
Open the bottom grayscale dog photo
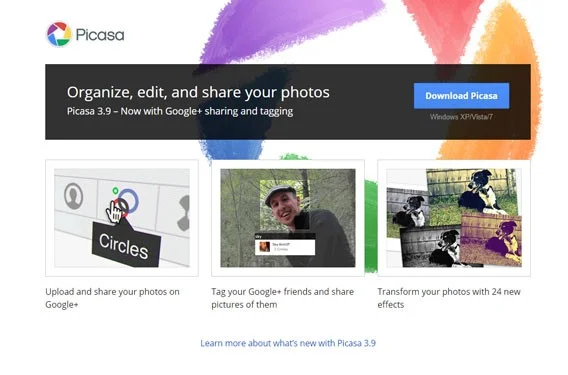(431, 247)
